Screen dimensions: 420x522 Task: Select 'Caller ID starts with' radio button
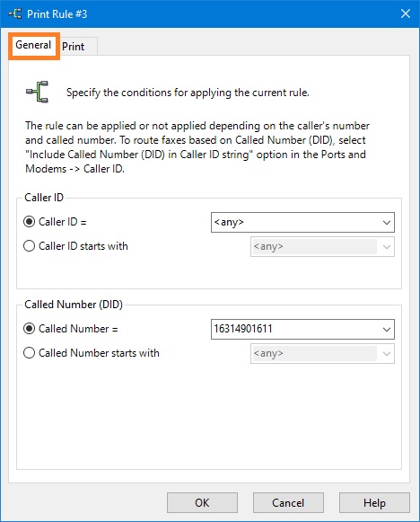coord(30,246)
